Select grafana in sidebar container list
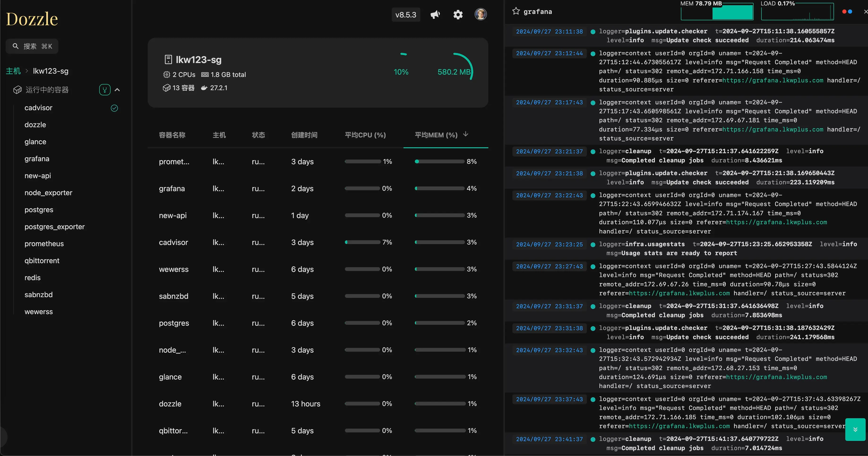868x456 pixels. (37, 159)
